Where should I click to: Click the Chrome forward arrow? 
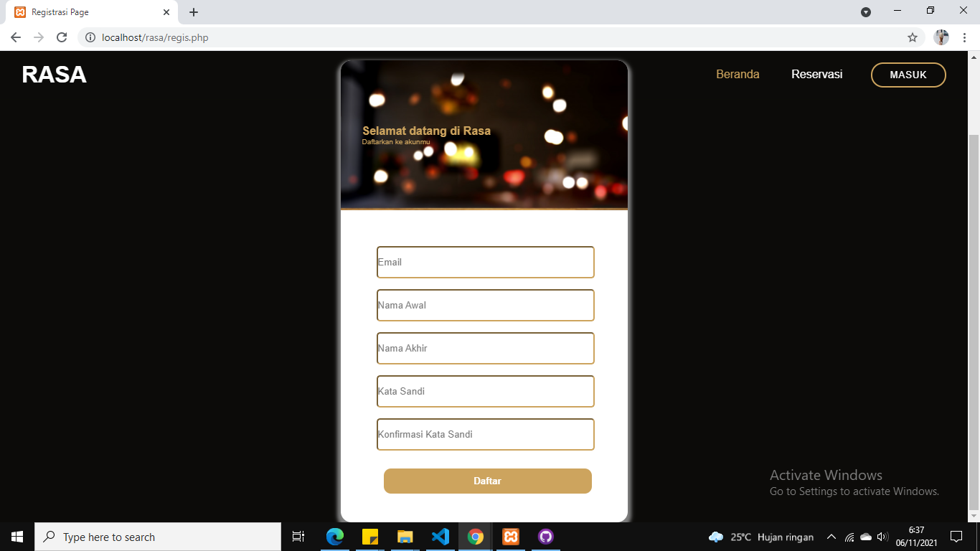click(39, 37)
